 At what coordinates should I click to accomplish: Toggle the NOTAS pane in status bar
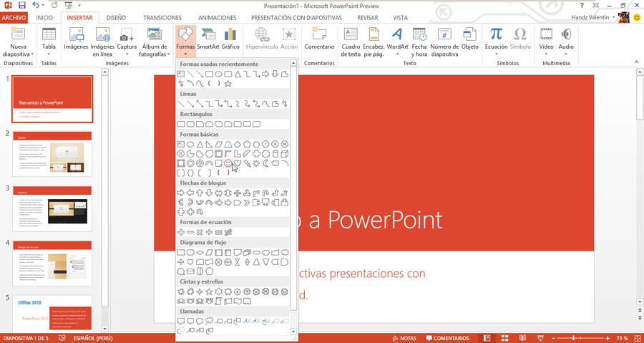click(404, 338)
